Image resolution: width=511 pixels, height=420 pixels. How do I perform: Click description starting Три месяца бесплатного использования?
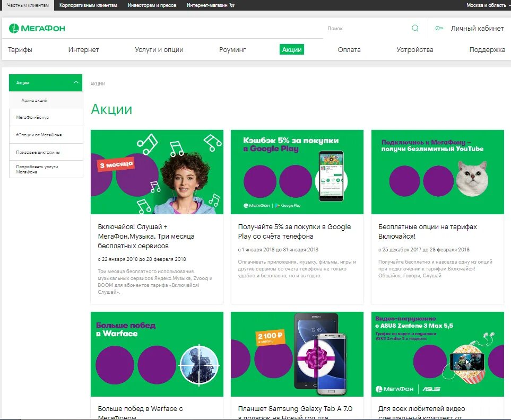click(x=155, y=282)
